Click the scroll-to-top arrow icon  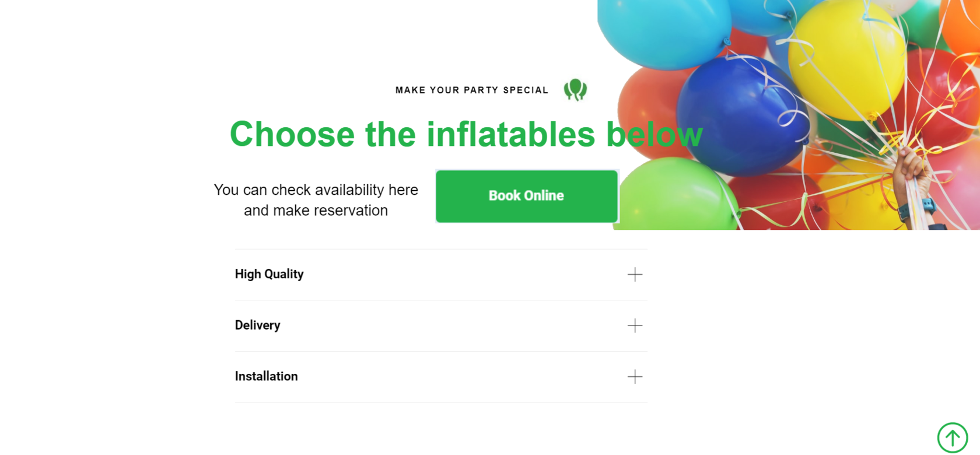click(952, 437)
